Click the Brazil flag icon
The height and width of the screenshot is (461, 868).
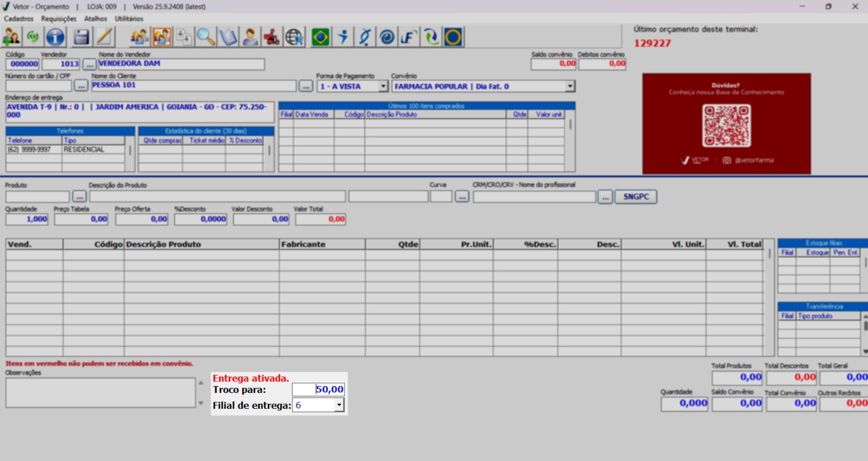pyautogui.click(x=321, y=37)
